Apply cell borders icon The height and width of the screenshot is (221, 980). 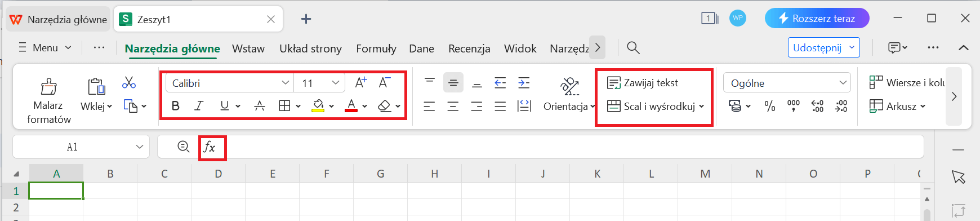click(x=285, y=106)
